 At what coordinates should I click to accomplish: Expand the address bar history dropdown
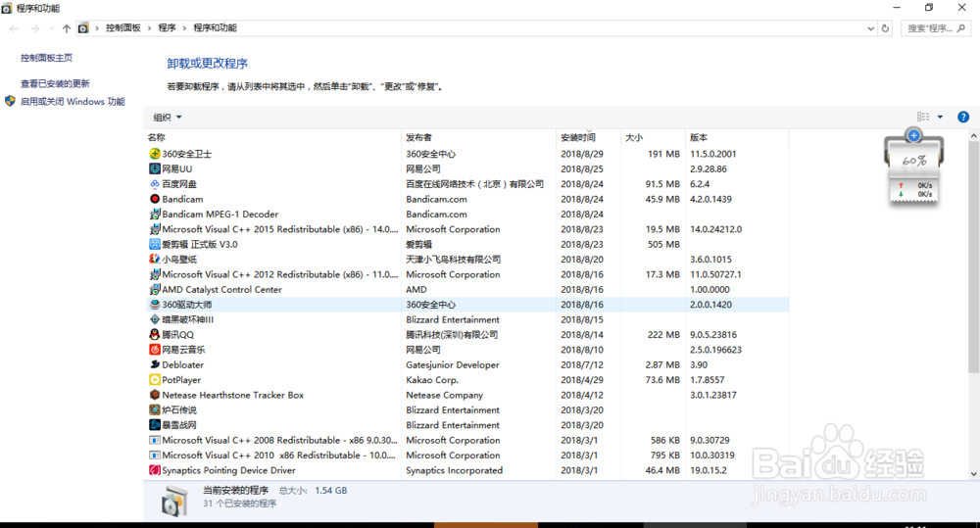click(870, 28)
